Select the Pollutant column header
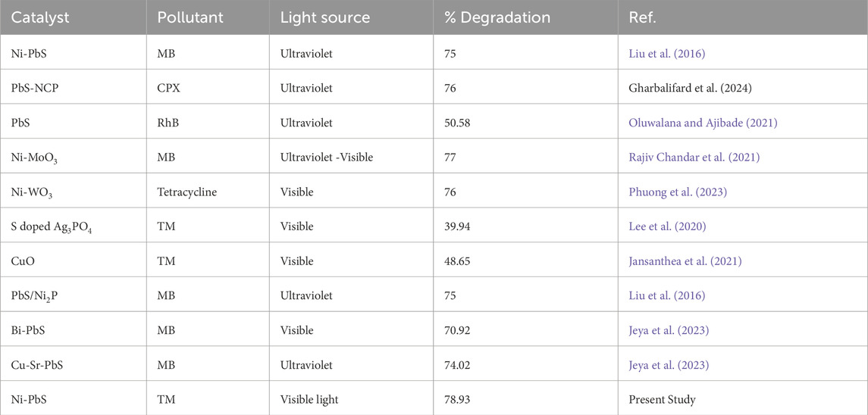This screenshot has height=415, width=868. click(x=186, y=17)
